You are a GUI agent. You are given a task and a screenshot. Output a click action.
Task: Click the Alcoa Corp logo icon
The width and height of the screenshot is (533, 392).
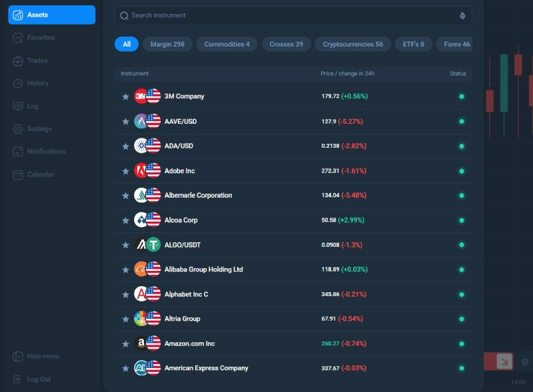coord(140,220)
